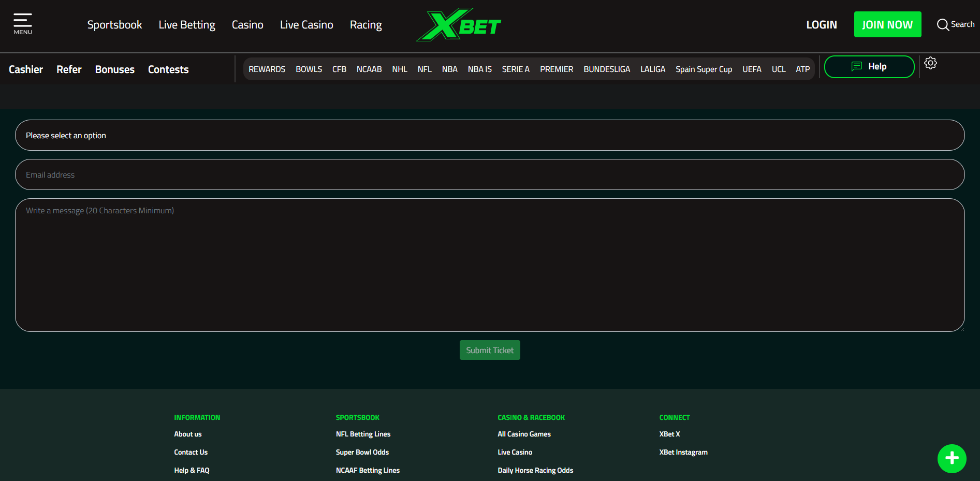Select NBA IS in the sports bar
This screenshot has width=980, height=481.
pos(479,69)
